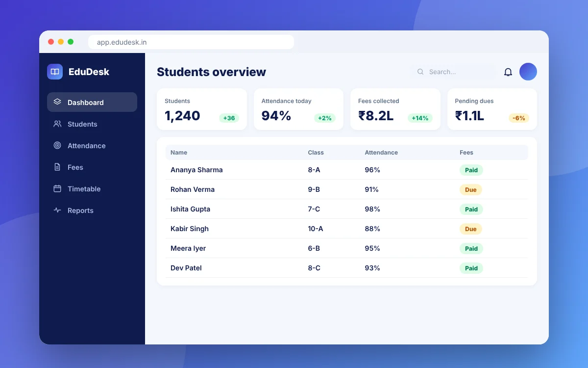The image size is (588, 368).
Task: Sort table by Class column header
Action: [316, 153]
